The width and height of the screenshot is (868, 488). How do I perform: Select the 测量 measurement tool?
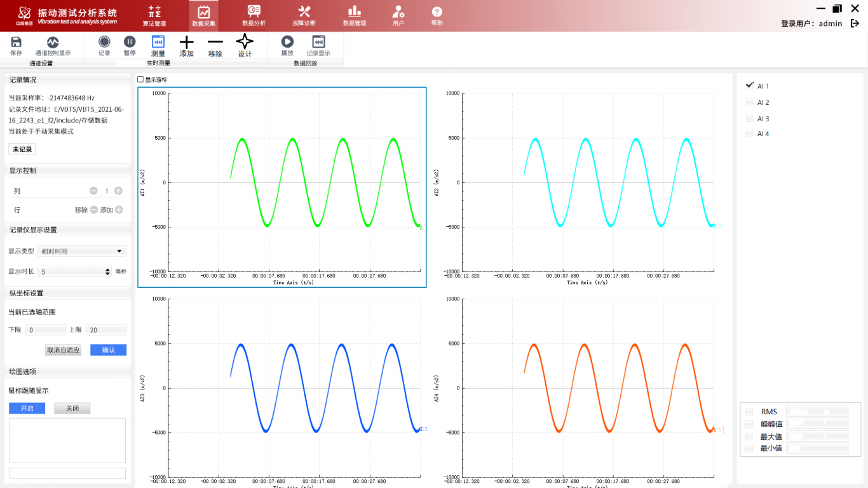point(158,46)
